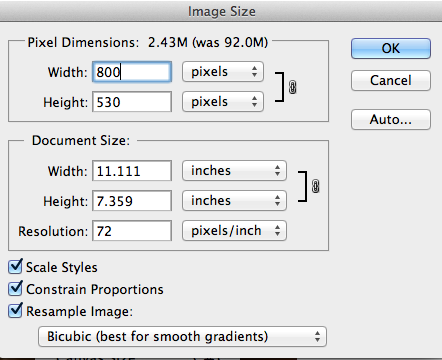Click the Resolution value field
Viewport: 442px width, 360px height.
(x=132, y=231)
